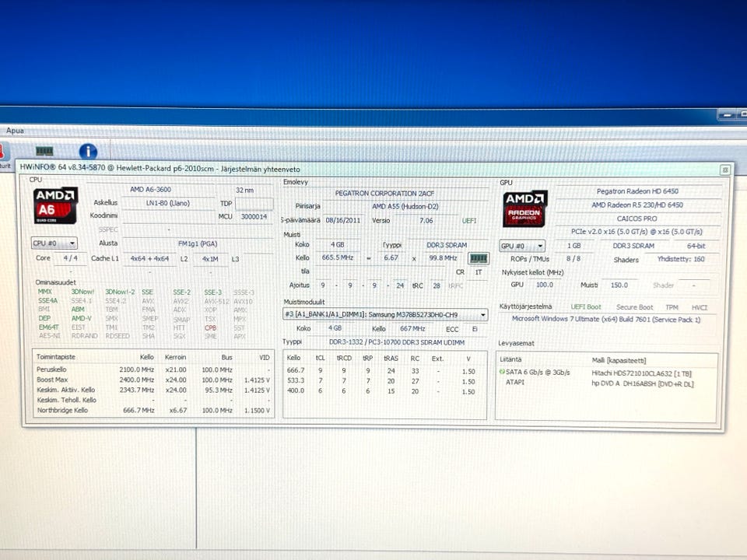Click the empty TDP field

pos(254,204)
